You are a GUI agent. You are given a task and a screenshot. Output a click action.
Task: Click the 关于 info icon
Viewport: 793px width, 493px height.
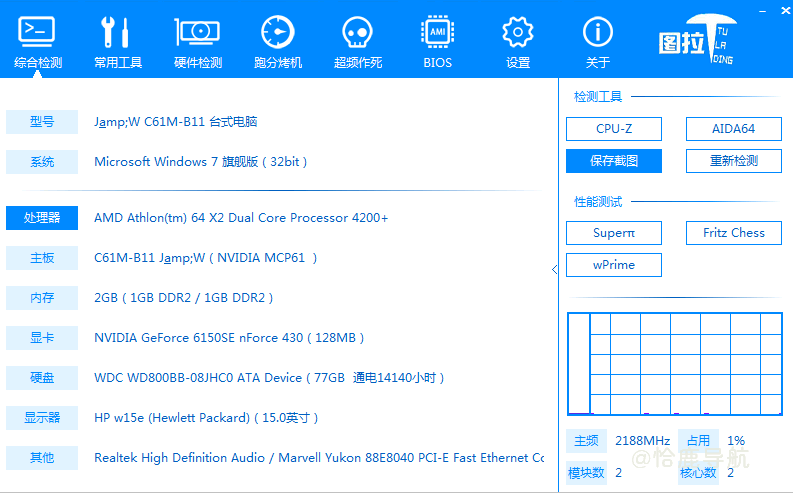[x=597, y=33]
